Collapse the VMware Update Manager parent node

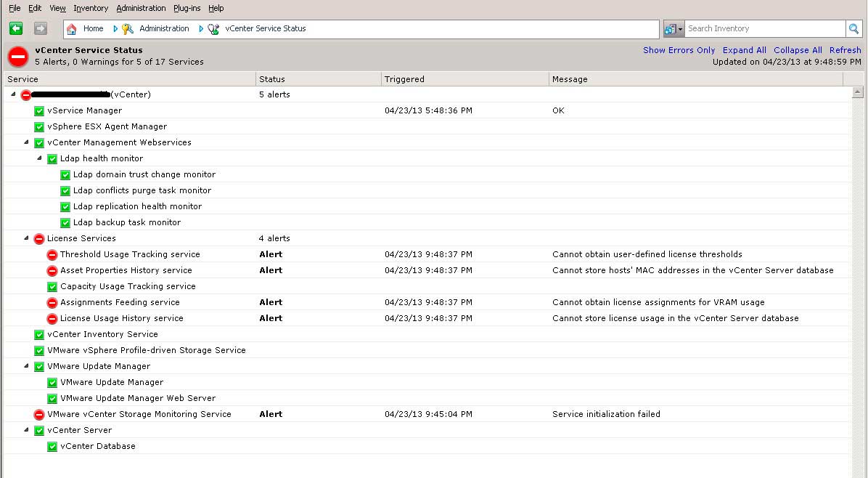[x=27, y=366]
